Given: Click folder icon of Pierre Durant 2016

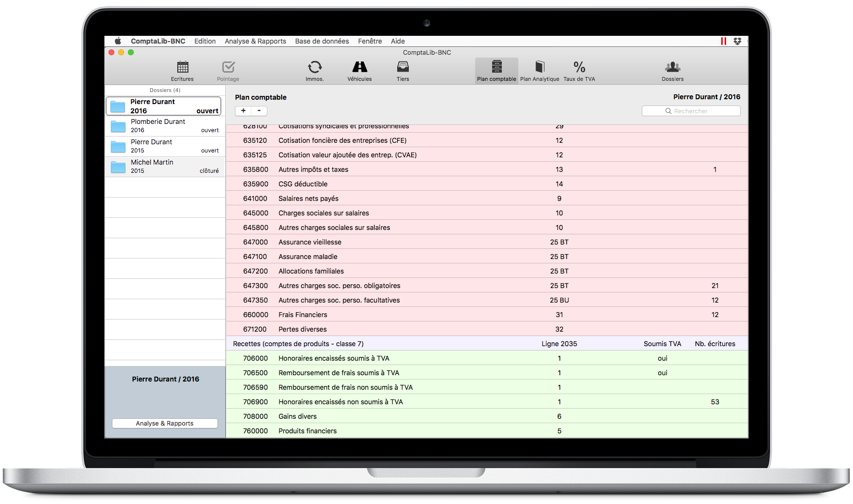Looking at the screenshot, I should pos(118,107).
